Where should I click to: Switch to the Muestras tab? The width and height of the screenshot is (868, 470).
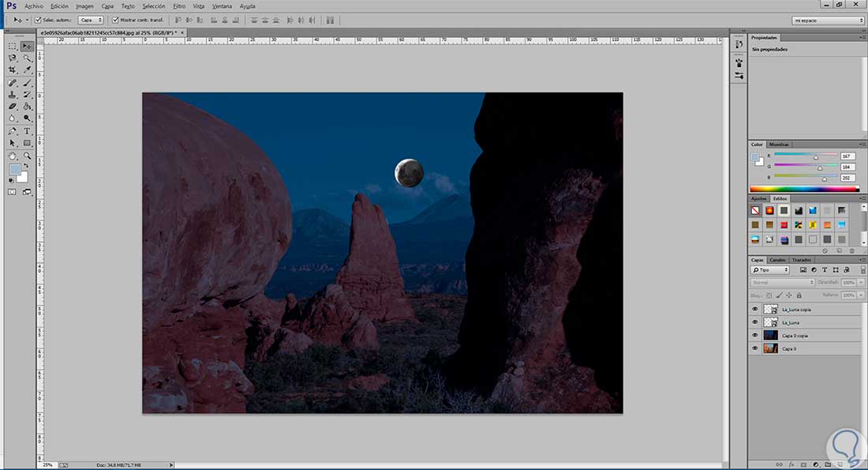[778, 145]
